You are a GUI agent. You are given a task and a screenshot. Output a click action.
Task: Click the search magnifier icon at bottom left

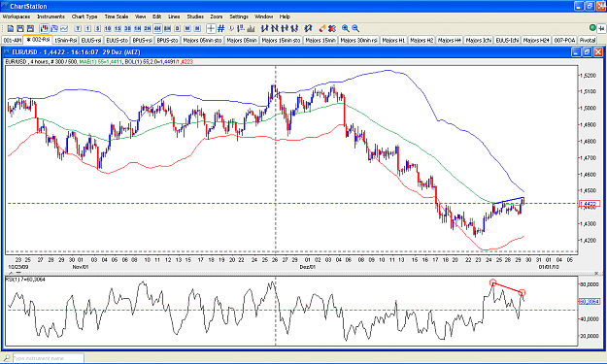pos(6,358)
